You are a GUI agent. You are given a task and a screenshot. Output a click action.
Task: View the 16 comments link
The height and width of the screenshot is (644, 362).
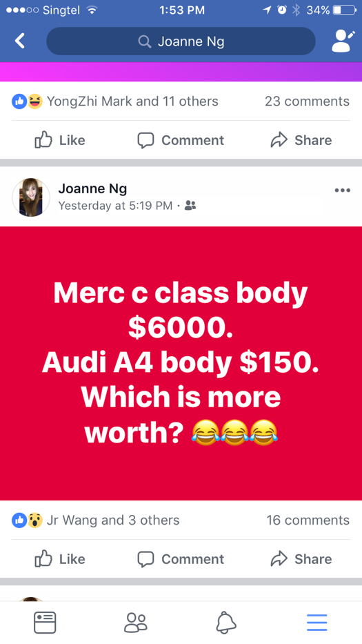pos(308,520)
